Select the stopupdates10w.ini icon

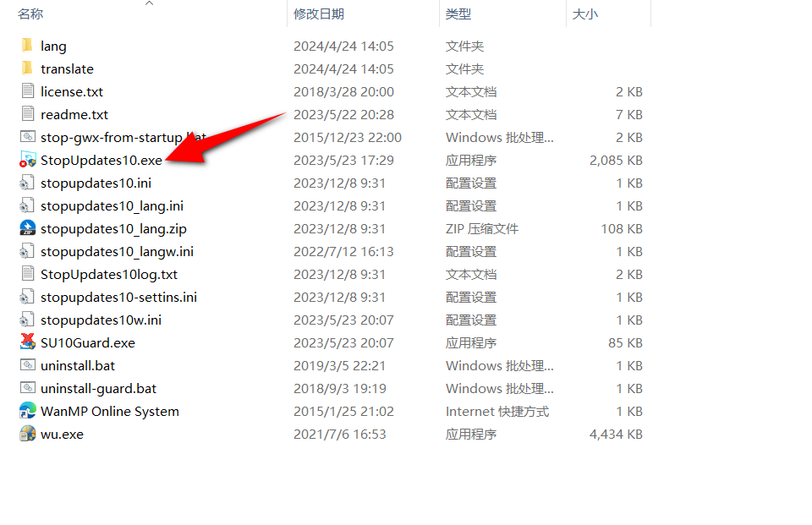point(27,319)
